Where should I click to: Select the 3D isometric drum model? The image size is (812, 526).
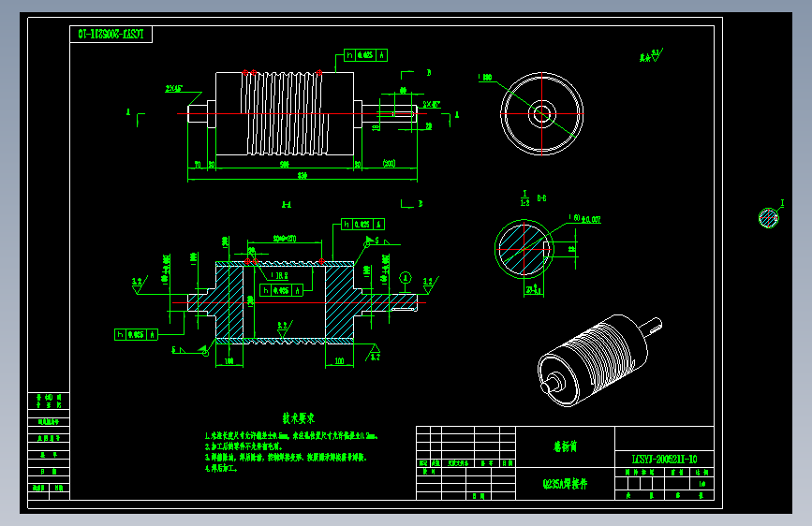(599, 359)
